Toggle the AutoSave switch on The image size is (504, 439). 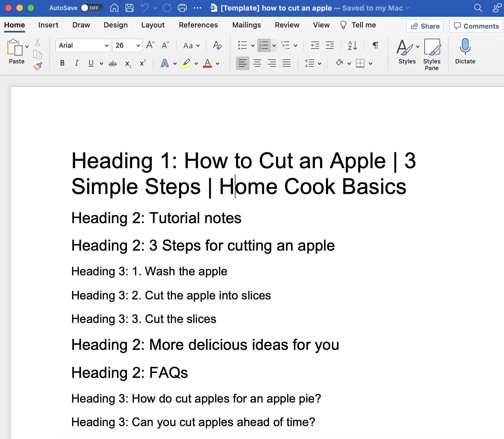pyautogui.click(x=92, y=8)
